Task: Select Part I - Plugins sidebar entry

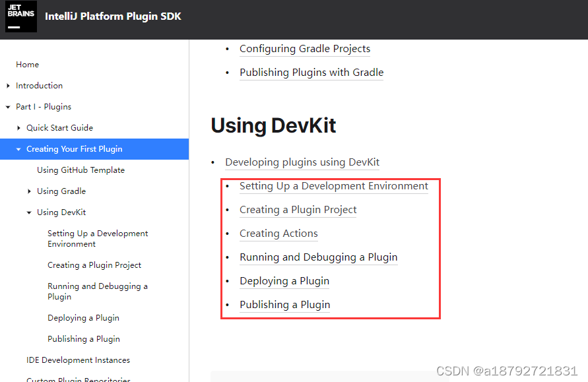Action: pos(44,106)
